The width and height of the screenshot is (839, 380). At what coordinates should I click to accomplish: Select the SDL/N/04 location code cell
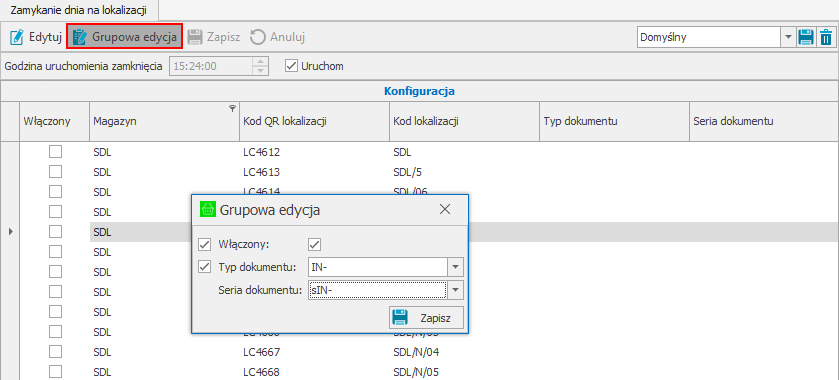pyautogui.click(x=464, y=352)
